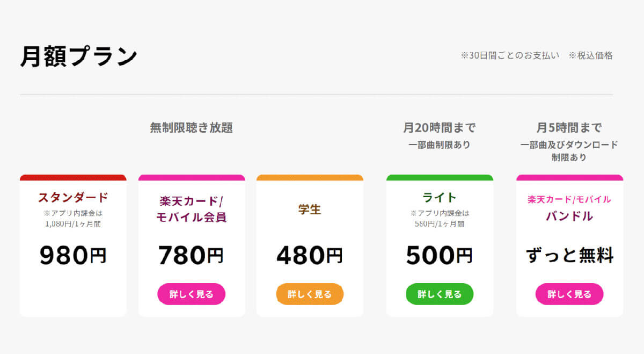Screen dimensions: 644x354
Task: Select the ライト plan title
Action: 440,197
